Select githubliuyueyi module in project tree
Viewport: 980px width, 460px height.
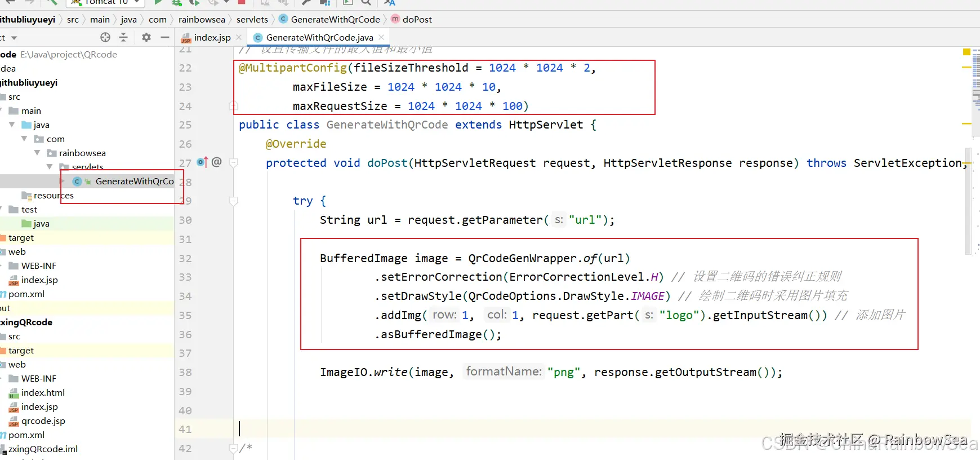[x=29, y=82]
